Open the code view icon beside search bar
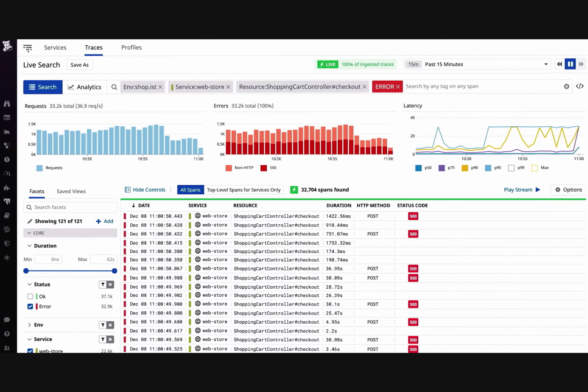 point(580,86)
